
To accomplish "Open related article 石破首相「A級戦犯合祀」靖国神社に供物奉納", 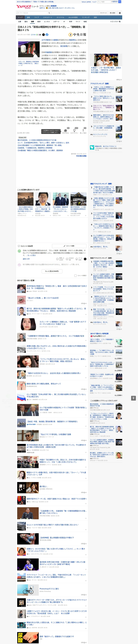I will coord(35,148).
